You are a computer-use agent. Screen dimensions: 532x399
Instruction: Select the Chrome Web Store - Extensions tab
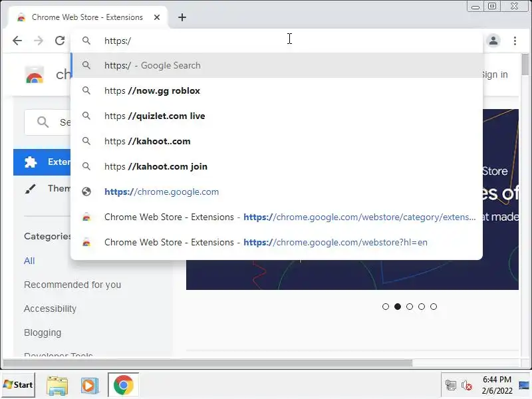87,17
